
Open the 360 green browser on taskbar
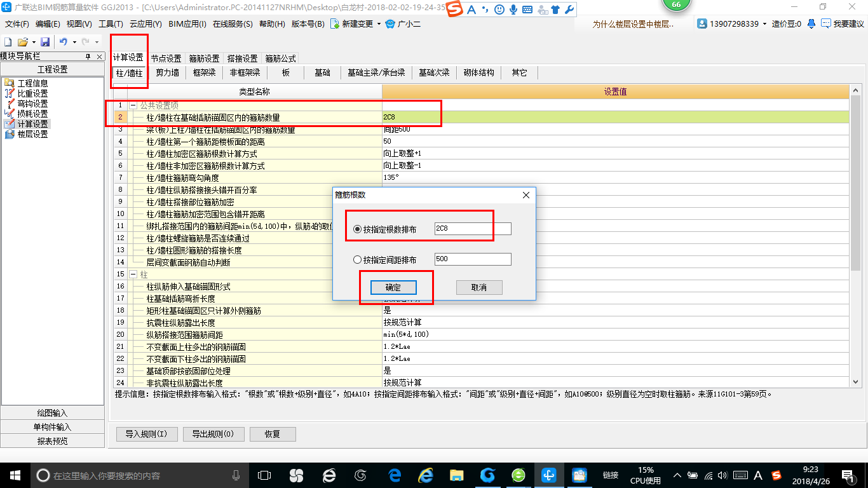point(519,475)
